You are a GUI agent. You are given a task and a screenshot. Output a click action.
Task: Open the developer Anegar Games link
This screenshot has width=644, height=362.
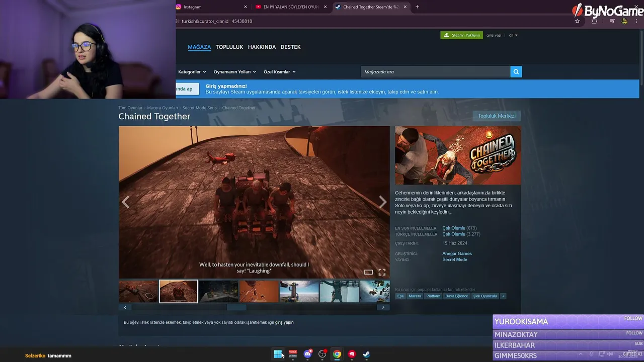coord(457,253)
